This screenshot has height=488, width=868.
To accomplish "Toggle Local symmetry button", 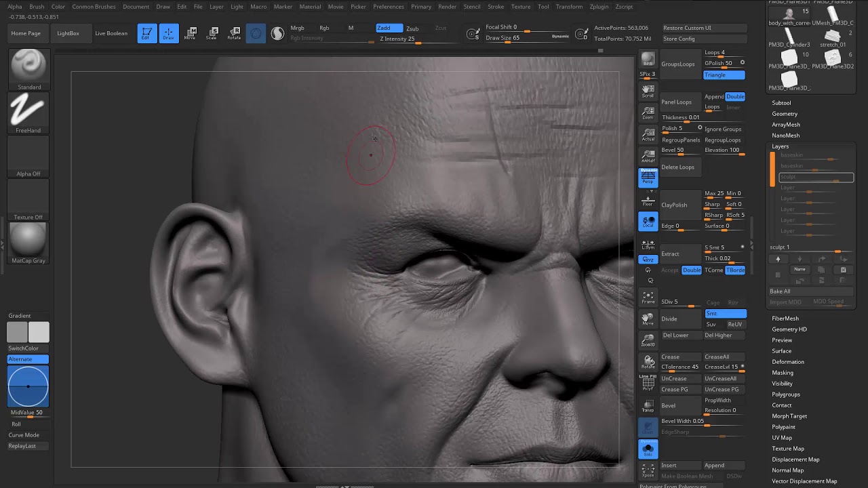I will 648,222.
